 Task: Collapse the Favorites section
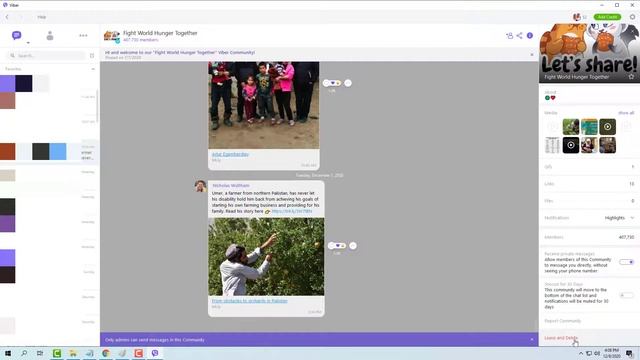coord(93,69)
